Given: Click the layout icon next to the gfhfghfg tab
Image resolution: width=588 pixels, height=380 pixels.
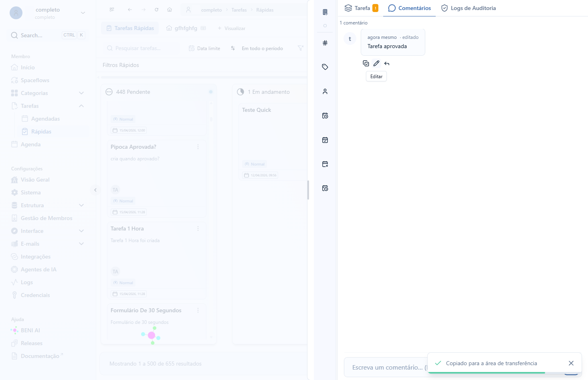Looking at the screenshot, I should pos(203,28).
